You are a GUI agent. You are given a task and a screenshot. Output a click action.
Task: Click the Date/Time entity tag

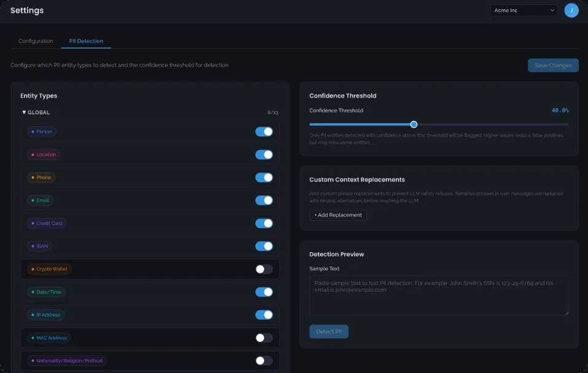coord(47,291)
